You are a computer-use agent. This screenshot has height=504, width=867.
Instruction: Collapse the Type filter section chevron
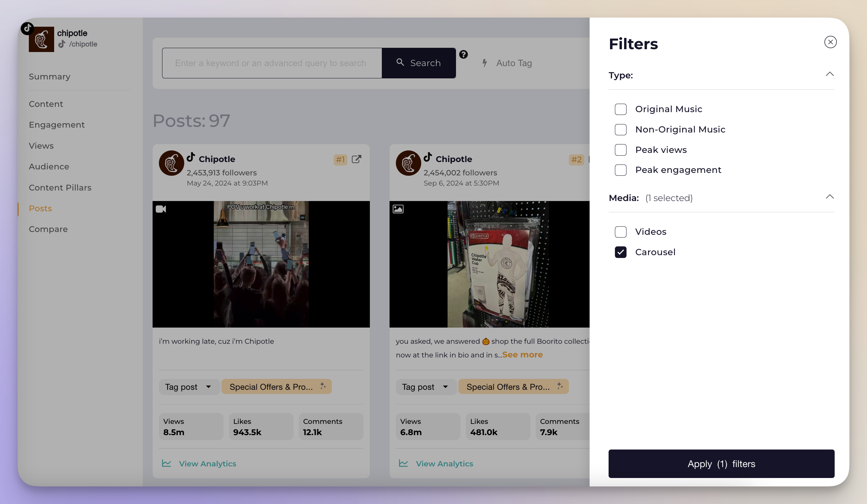tap(830, 74)
